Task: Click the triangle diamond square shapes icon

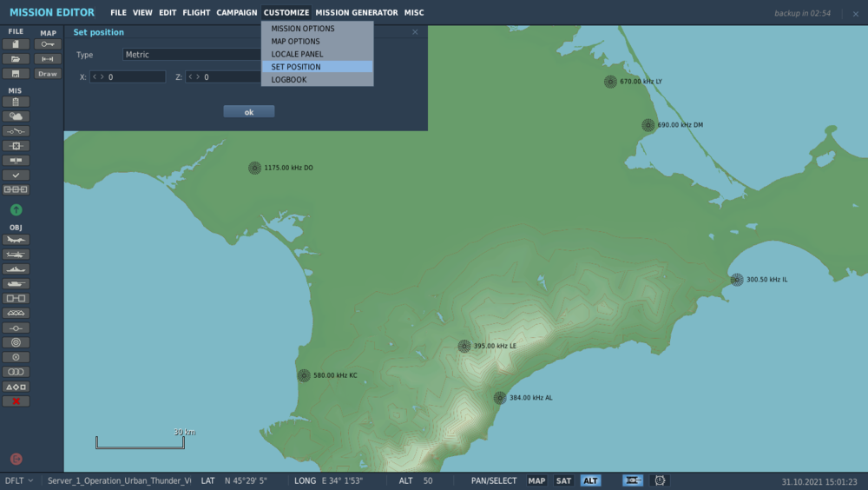Action: [16, 387]
